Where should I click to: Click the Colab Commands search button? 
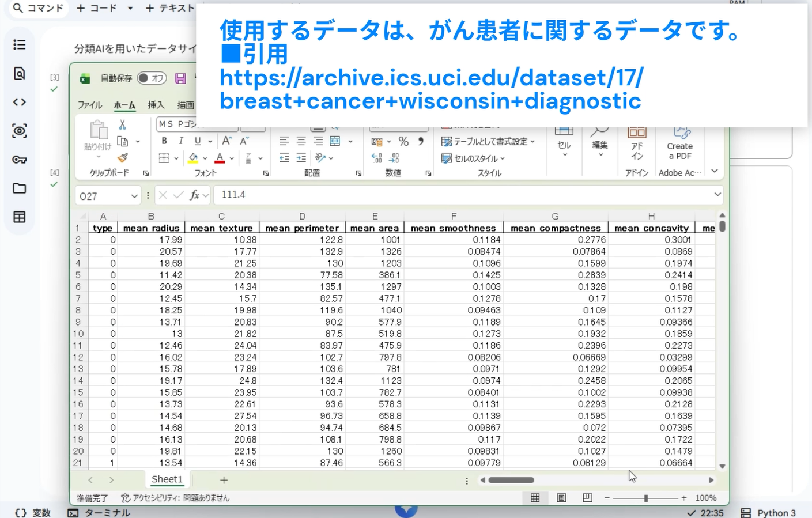tap(38, 9)
